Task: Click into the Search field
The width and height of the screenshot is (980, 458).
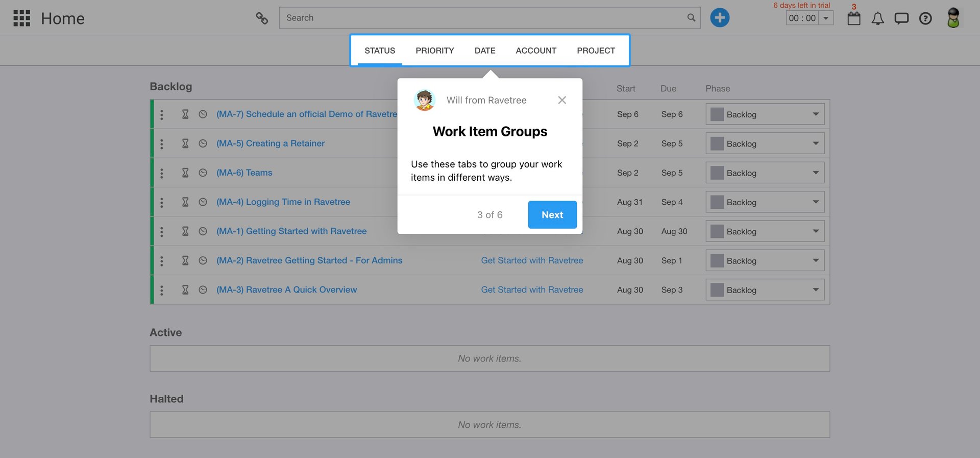Action: (489, 18)
